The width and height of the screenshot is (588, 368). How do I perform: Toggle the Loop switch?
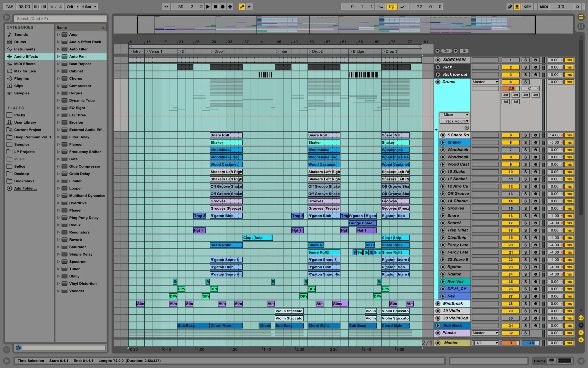click(x=392, y=7)
